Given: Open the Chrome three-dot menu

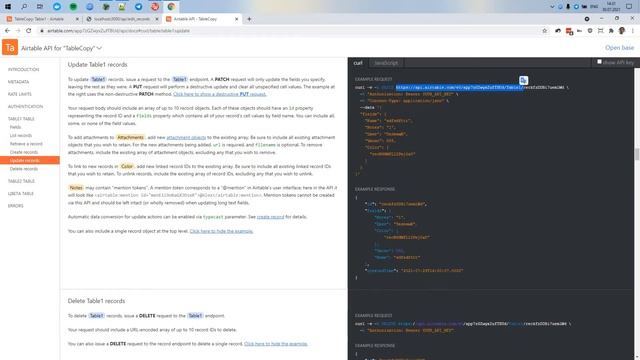Looking at the screenshot, I should pyautogui.click(x=633, y=31).
